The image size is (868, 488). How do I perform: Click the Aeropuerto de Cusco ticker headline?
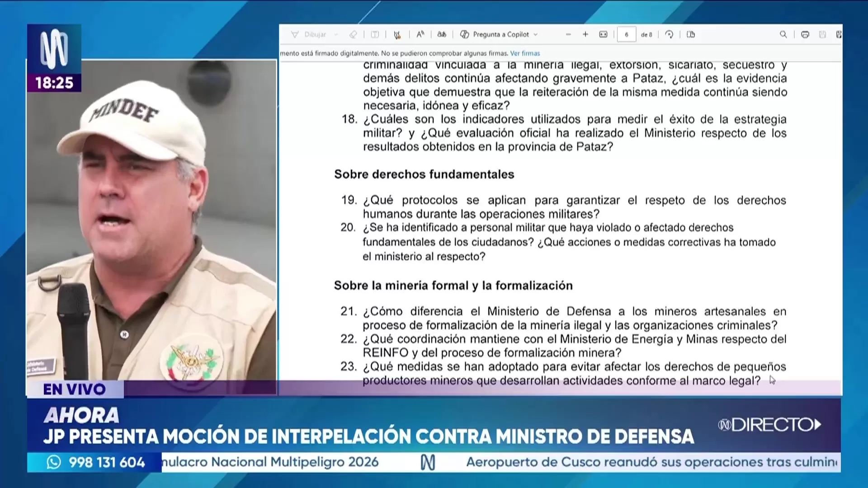point(652,462)
